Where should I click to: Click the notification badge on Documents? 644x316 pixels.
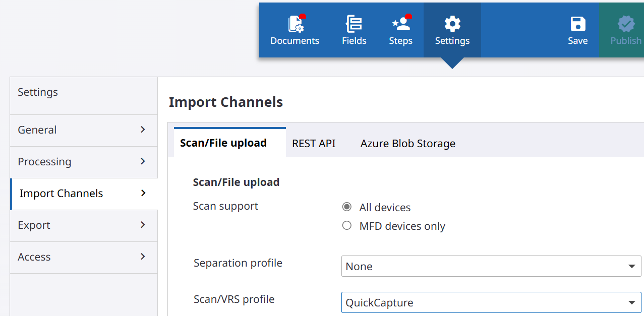coord(302,16)
